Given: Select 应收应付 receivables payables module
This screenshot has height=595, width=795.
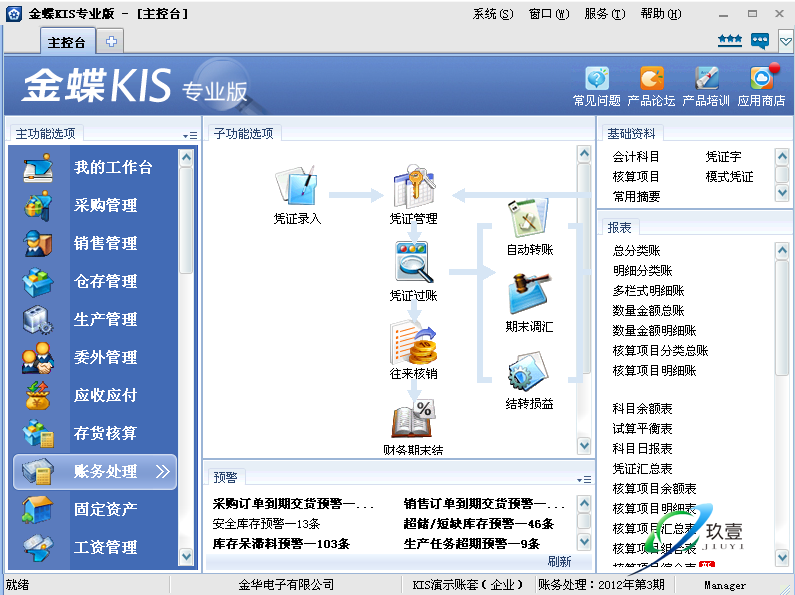Looking at the screenshot, I should coord(95,395).
